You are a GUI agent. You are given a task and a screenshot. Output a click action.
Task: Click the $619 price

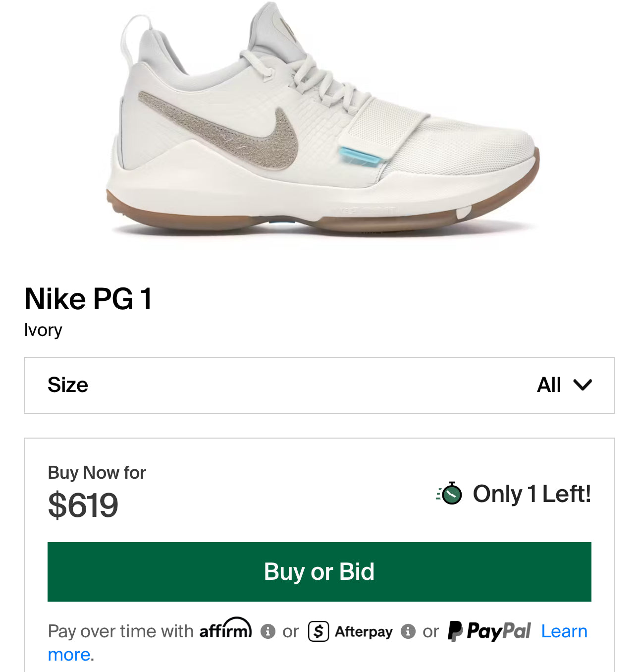click(83, 505)
